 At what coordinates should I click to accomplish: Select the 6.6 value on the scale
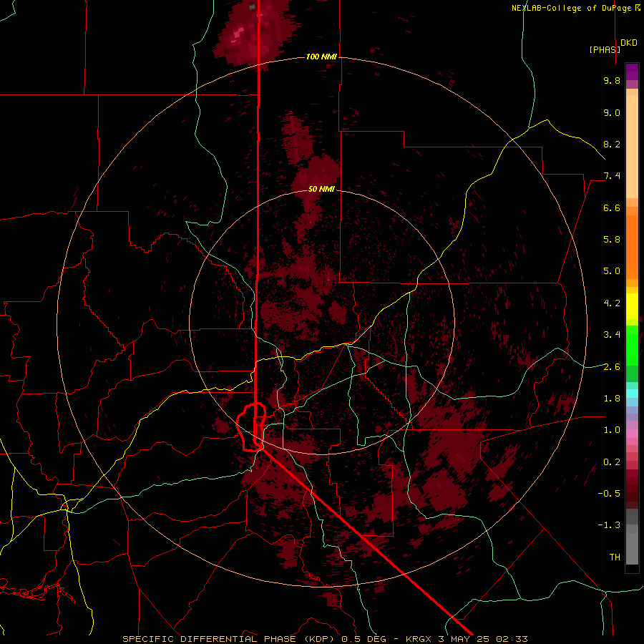(612, 208)
